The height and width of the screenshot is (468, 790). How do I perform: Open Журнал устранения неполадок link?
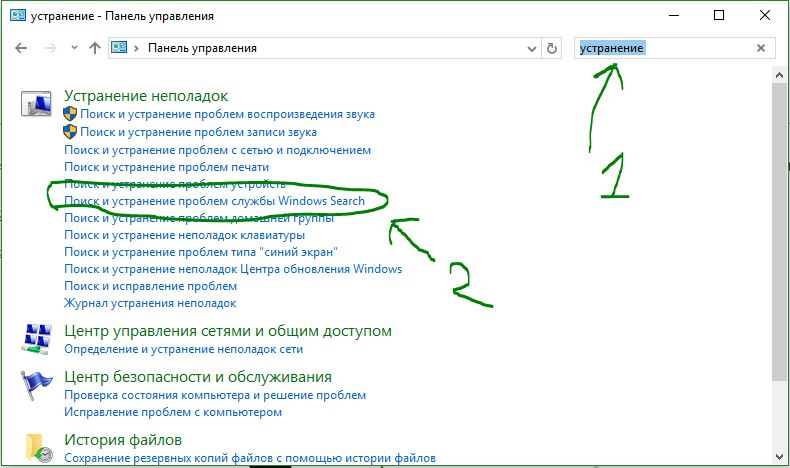[150, 303]
